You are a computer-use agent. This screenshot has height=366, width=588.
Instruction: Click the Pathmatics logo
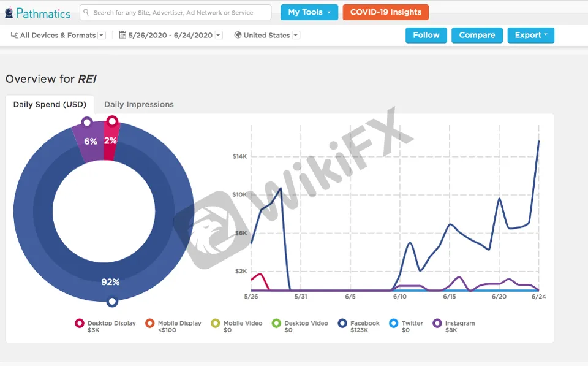click(38, 13)
